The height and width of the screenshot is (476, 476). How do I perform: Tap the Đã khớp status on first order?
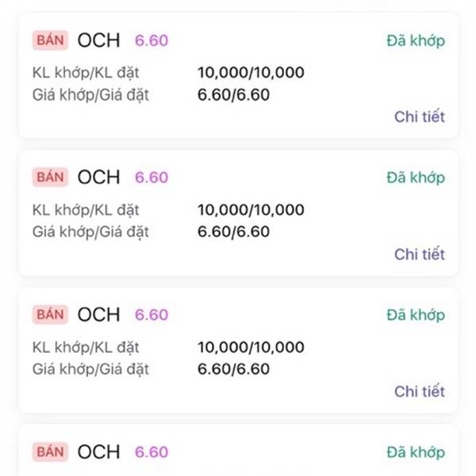(x=416, y=40)
